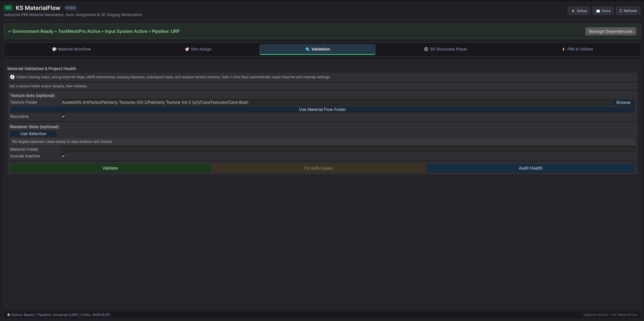The image size is (644, 321).
Task: Click the KS logo badge
Action: pos(8,8)
